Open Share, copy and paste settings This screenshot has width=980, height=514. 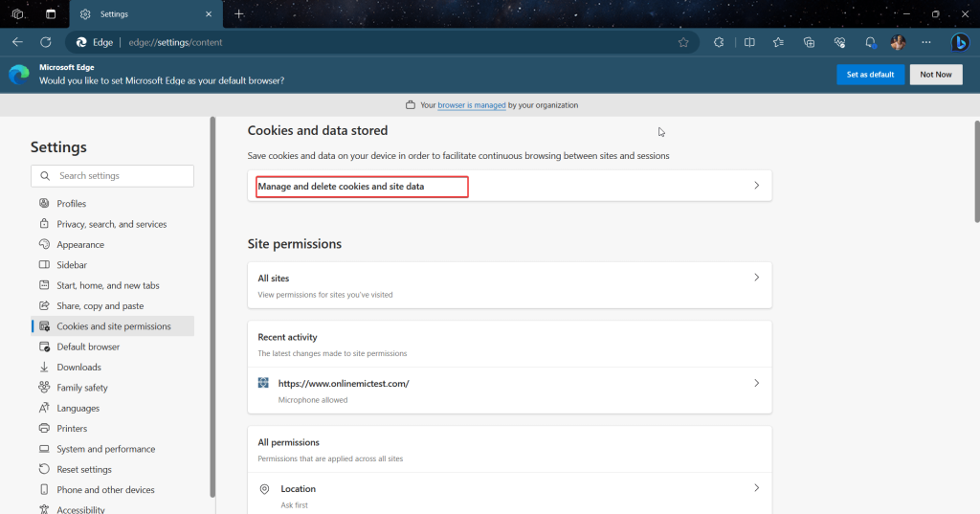coord(113,305)
